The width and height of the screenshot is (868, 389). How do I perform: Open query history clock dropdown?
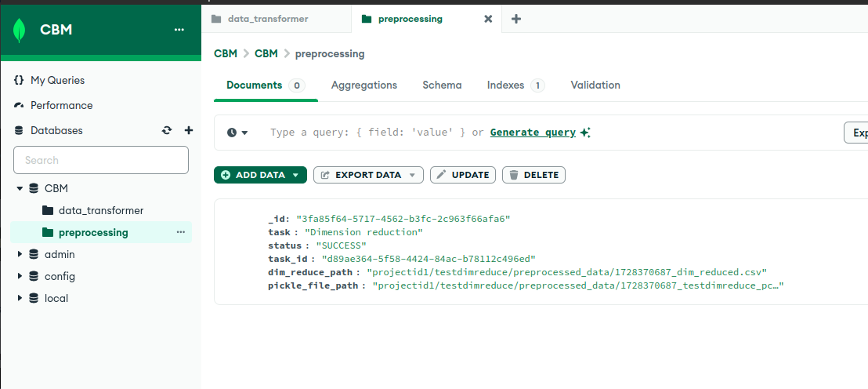[237, 133]
